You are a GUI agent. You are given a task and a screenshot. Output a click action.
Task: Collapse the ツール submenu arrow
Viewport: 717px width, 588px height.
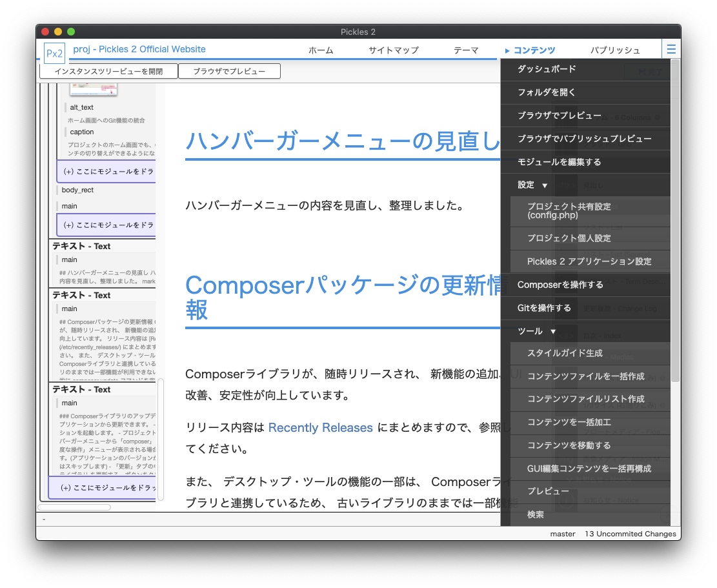553,332
